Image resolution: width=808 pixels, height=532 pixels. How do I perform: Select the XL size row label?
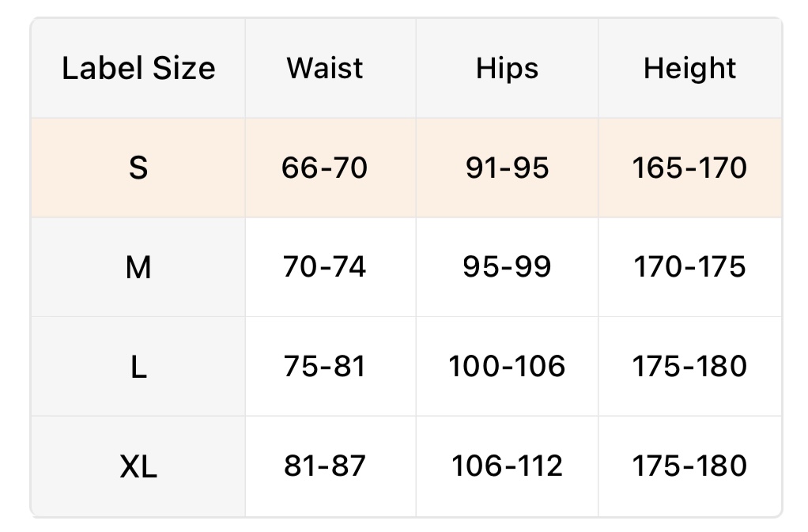pyautogui.click(x=138, y=466)
